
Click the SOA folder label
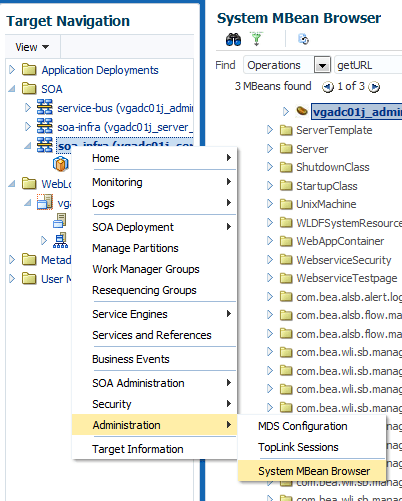pyautogui.click(x=52, y=89)
